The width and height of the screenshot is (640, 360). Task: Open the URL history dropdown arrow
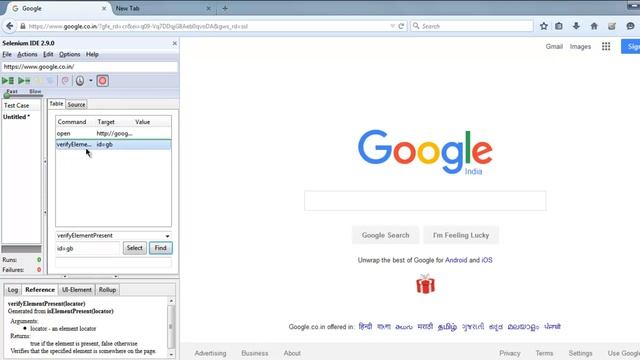[x=392, y=26]
